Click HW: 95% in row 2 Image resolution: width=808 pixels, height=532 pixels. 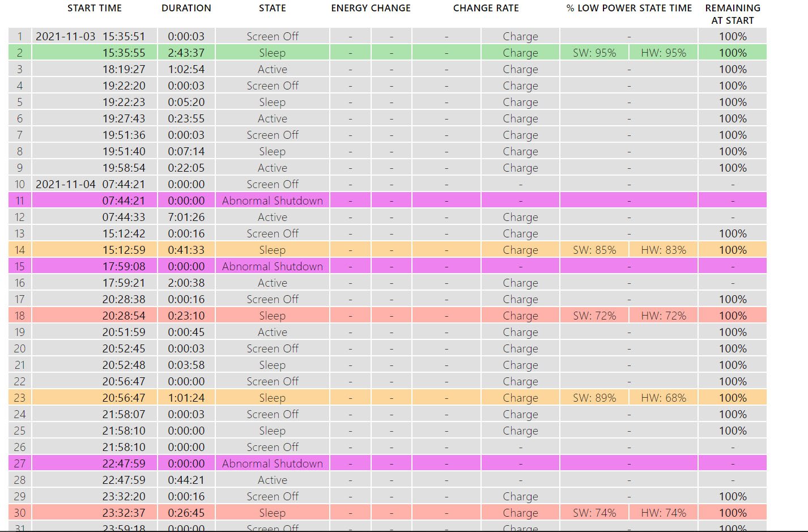coord(664,53)
